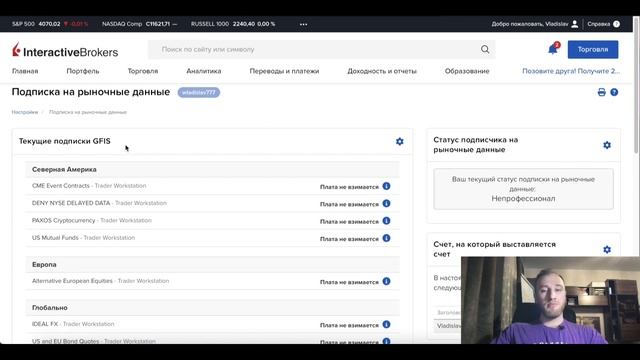Open the Главная menu item
640x360 pixels.
click(25, 71)
